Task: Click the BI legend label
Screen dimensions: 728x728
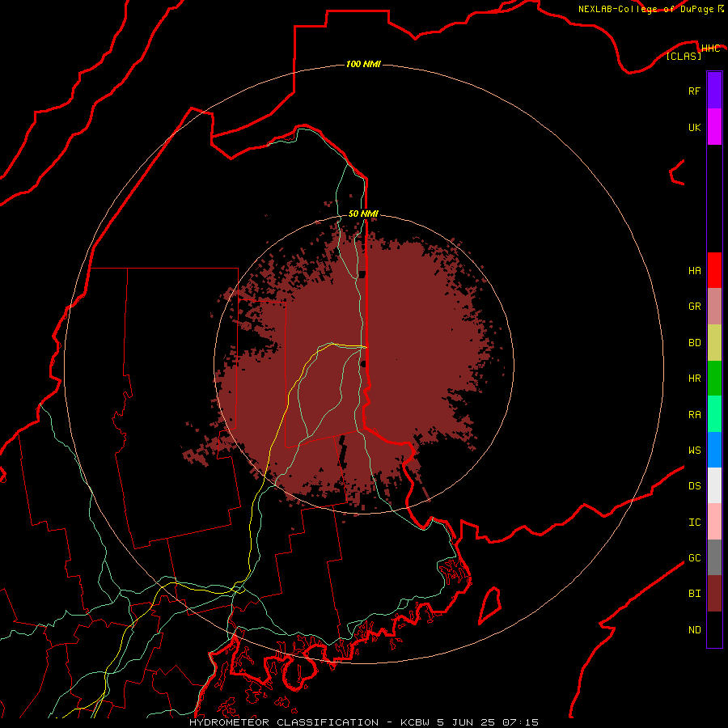Action: click(694, 594)
